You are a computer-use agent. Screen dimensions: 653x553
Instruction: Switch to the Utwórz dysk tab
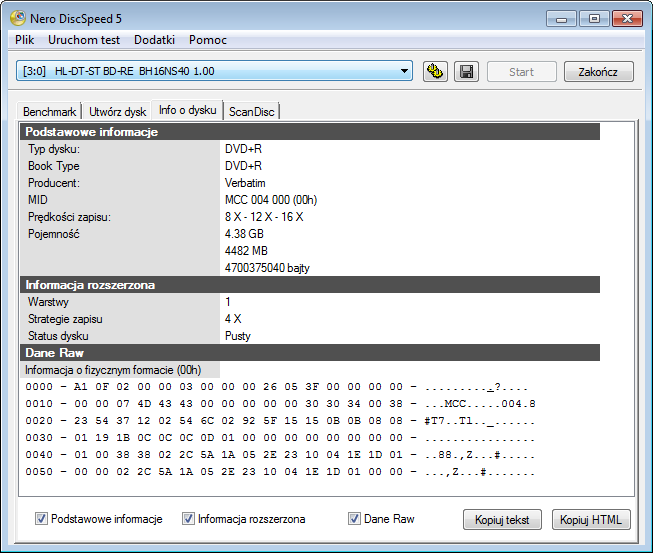coord(117,112)
